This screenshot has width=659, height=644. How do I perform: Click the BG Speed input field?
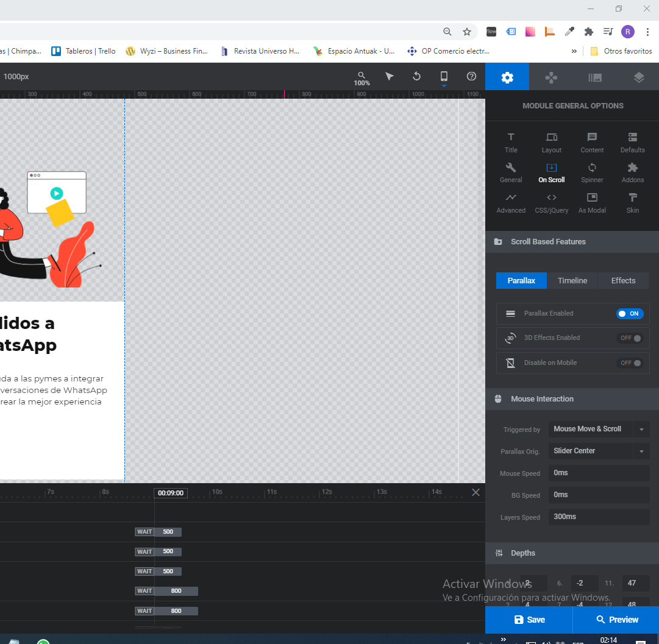coord(599,495)
